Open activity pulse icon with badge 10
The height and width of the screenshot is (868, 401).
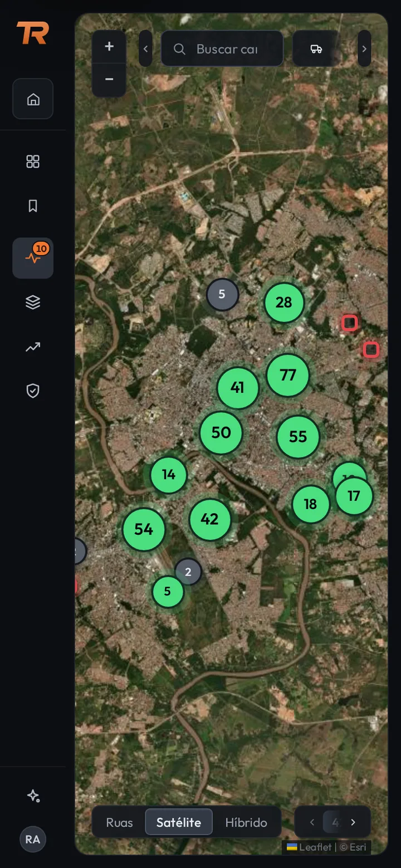[x=33, y=258]
